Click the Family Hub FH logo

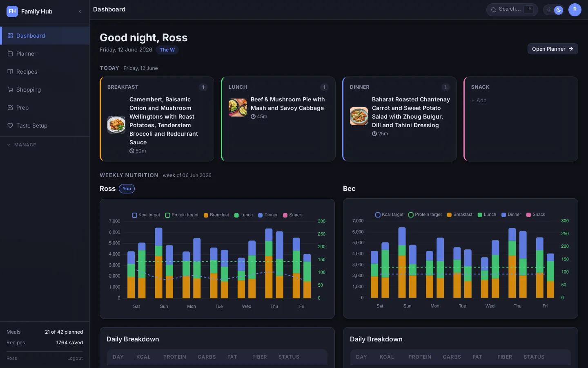[12, 11]
